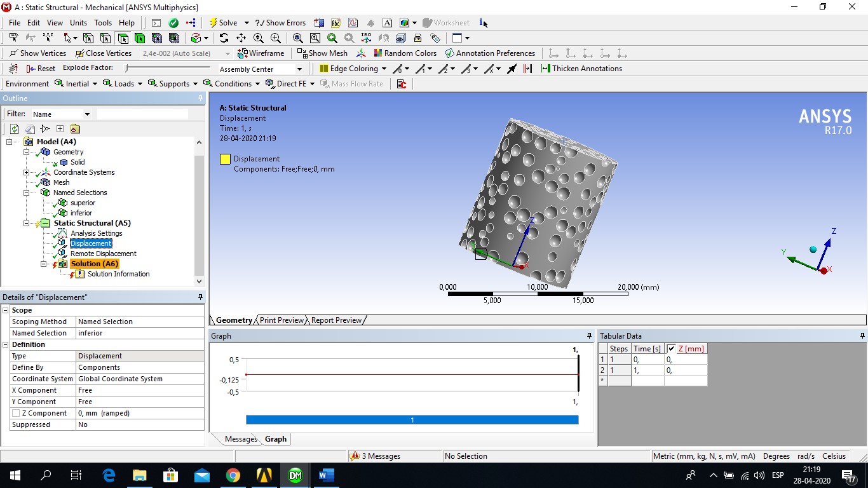Activate the Pan tool
Screen dimensions: 868x488
[x=241, y=38]
